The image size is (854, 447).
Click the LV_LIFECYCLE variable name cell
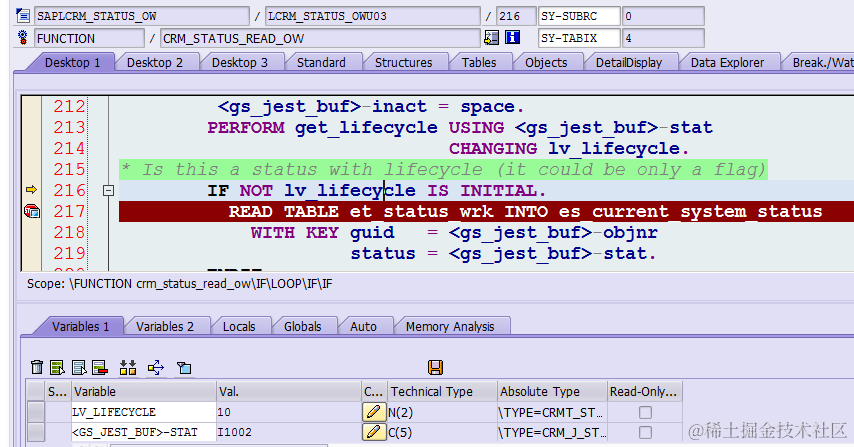pos(144,412)
